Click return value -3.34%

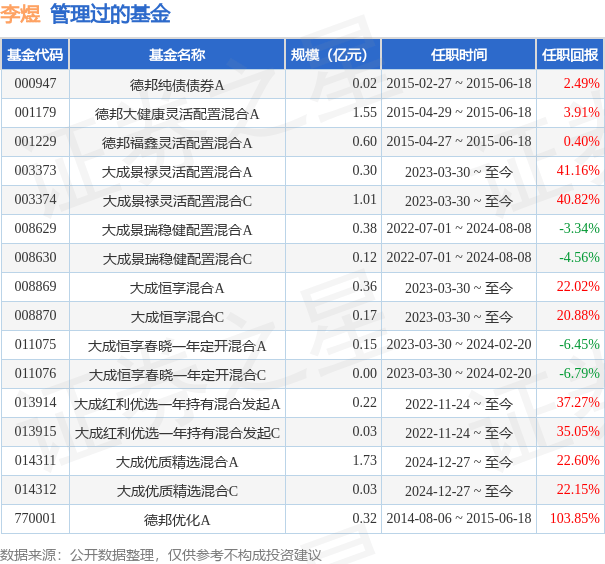click(580, 228)
